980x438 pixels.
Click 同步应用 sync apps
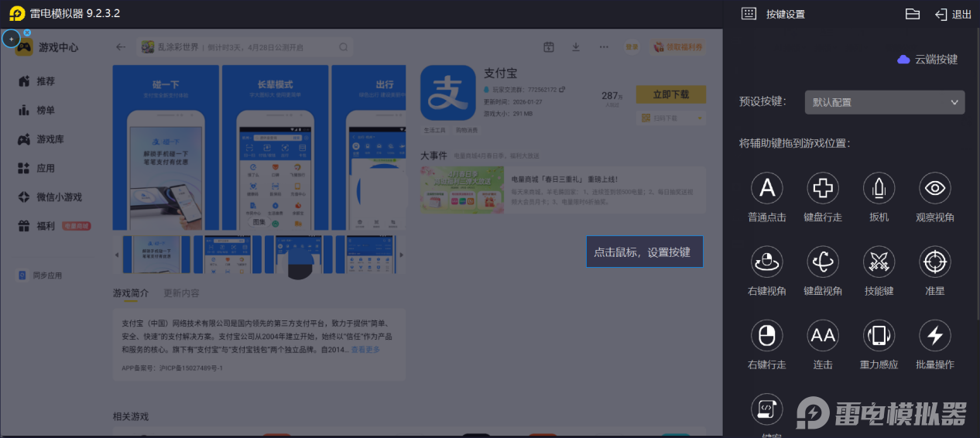click(x=40, y=275)
